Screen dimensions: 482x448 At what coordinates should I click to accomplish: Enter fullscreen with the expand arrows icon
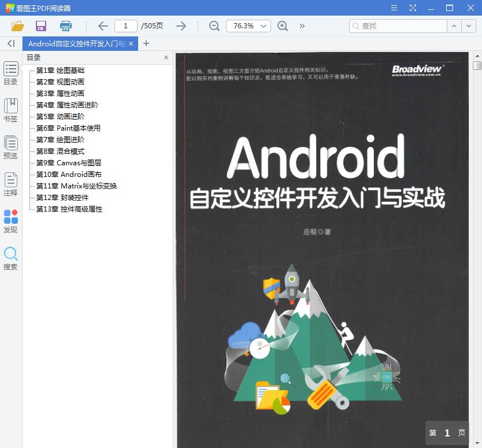pos(413,8)
